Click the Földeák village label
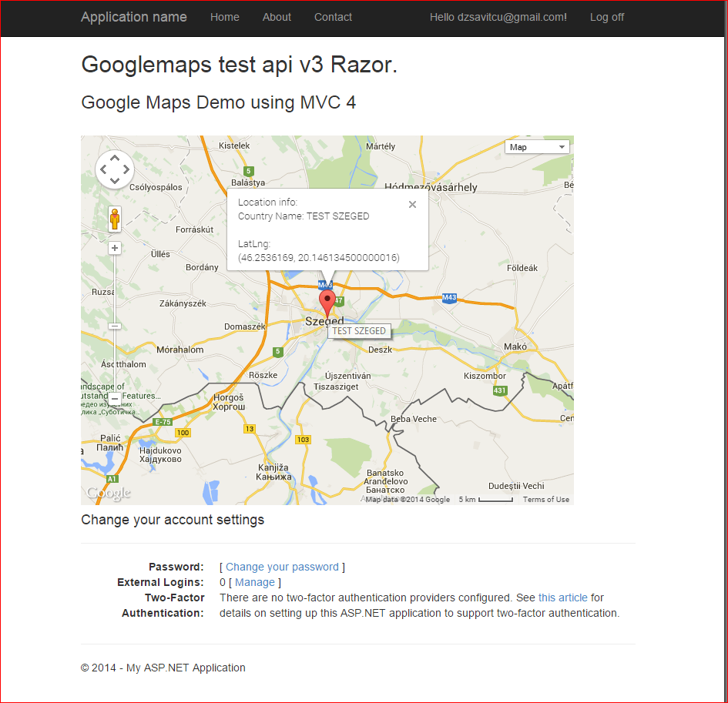This screenshot has height=703, width=728. coord(522,268)
